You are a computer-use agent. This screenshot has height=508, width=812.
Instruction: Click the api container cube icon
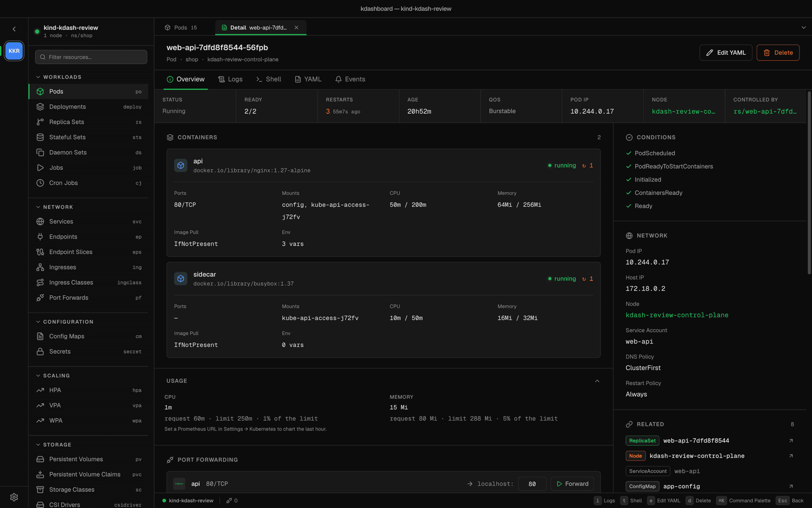coord(181,165)
